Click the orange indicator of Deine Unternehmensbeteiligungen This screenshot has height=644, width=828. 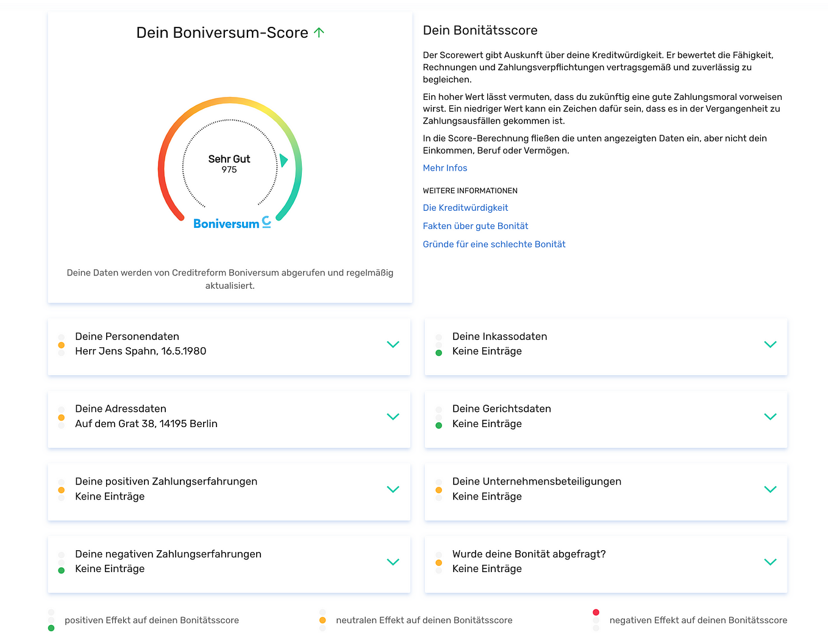pyautogui.click(x=439, y=490)
